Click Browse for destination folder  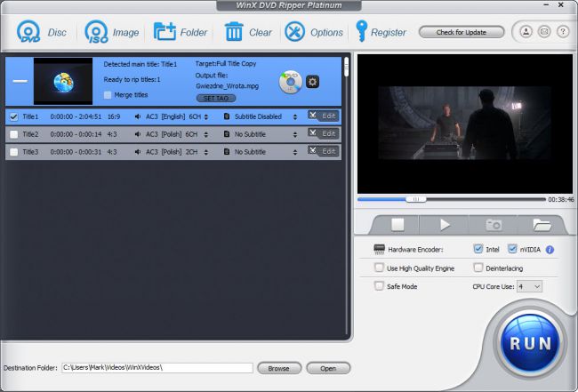pos(279,368)
